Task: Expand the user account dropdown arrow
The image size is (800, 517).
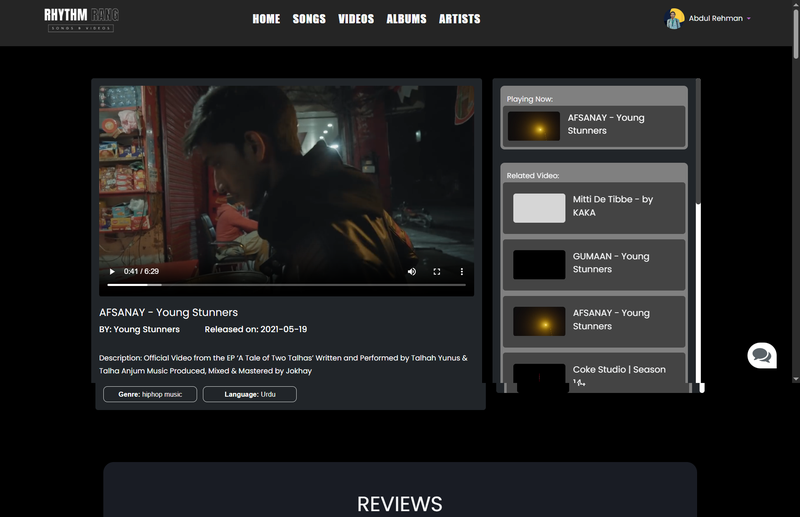Action: pyautogui.click(x=748, y=18)
